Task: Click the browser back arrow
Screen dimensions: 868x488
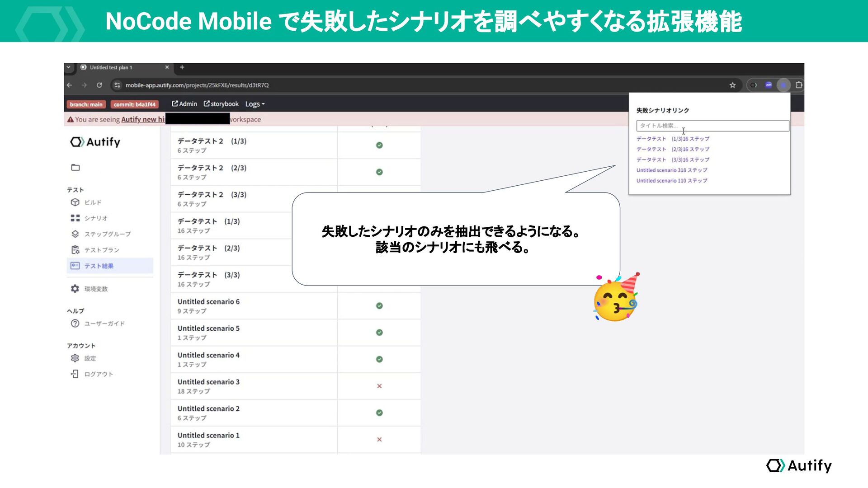Action: [x=69, y=85]
